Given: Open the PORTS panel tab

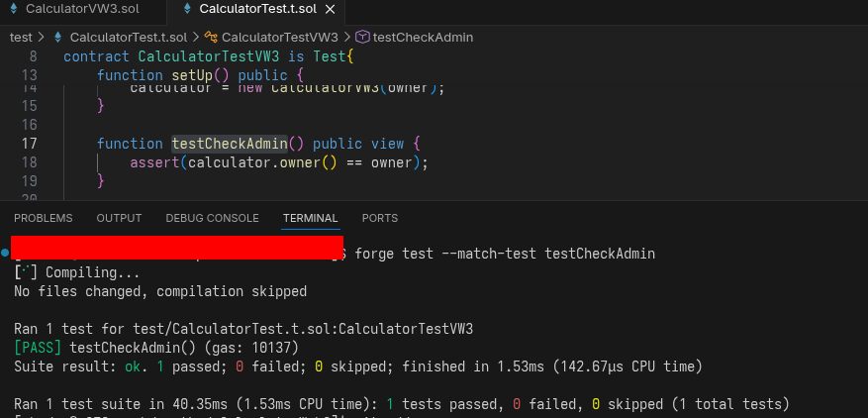Looking at the screenshot, I should pos(380,219).
